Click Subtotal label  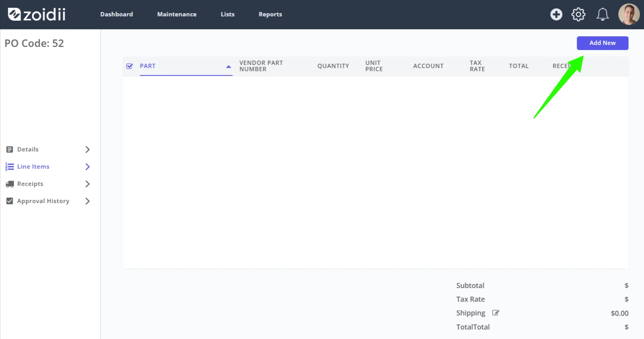pos(470,286)
